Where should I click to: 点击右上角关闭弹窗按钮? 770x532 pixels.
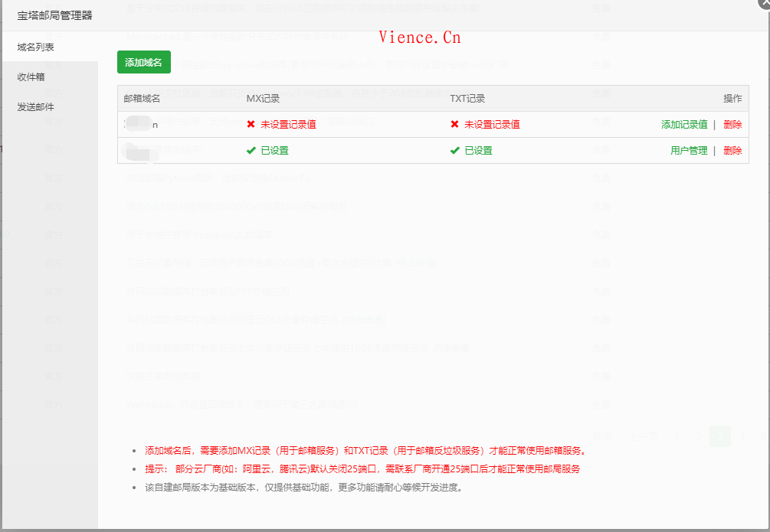(764, 3)
